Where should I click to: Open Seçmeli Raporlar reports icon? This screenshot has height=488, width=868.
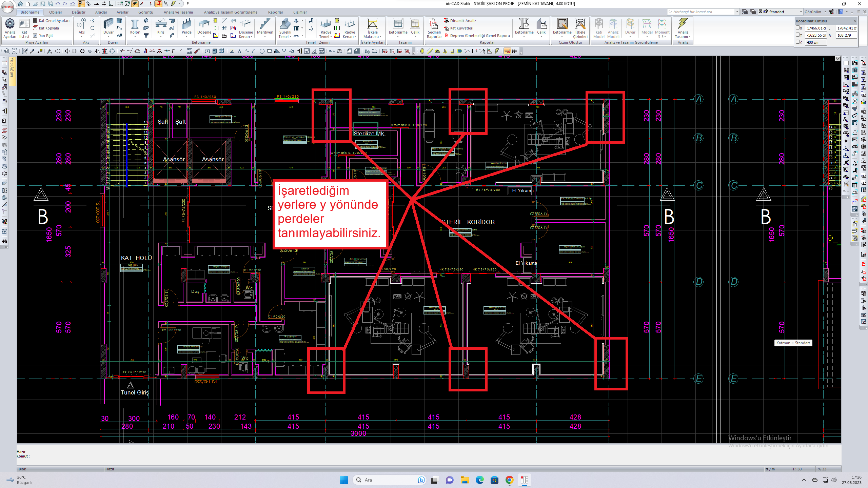(434, 28)
